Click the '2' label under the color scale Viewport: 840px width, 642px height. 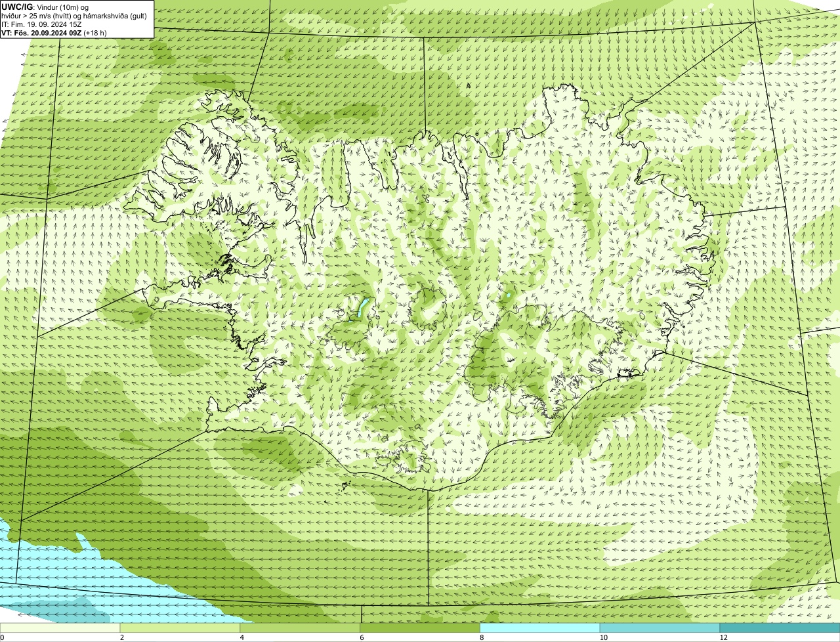122,637
